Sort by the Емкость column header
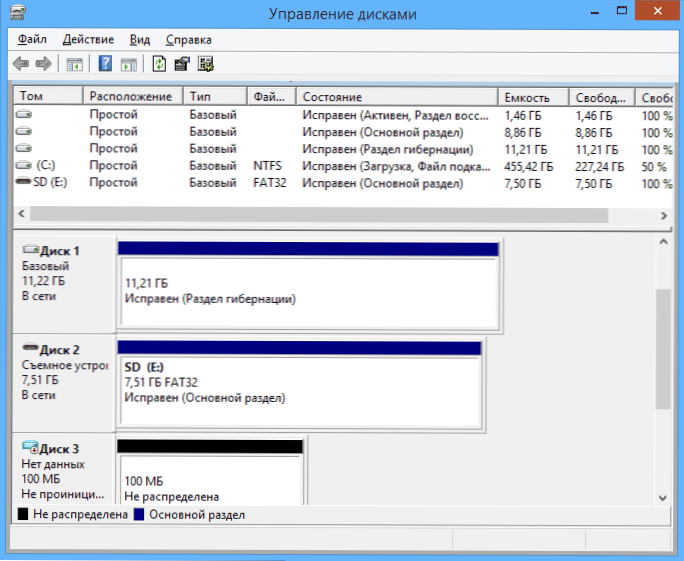This screenshot has height=561, width=684. pyautogui.click(x=534, y=97)
